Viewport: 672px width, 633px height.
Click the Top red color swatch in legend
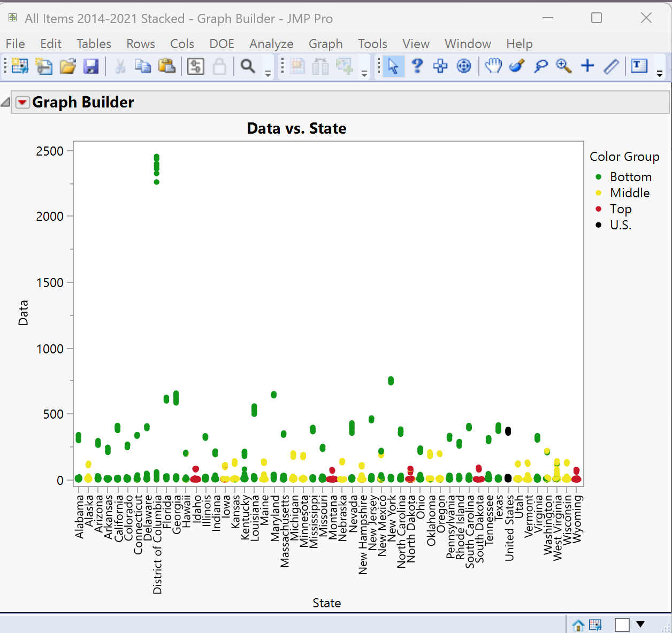point(598,209)
